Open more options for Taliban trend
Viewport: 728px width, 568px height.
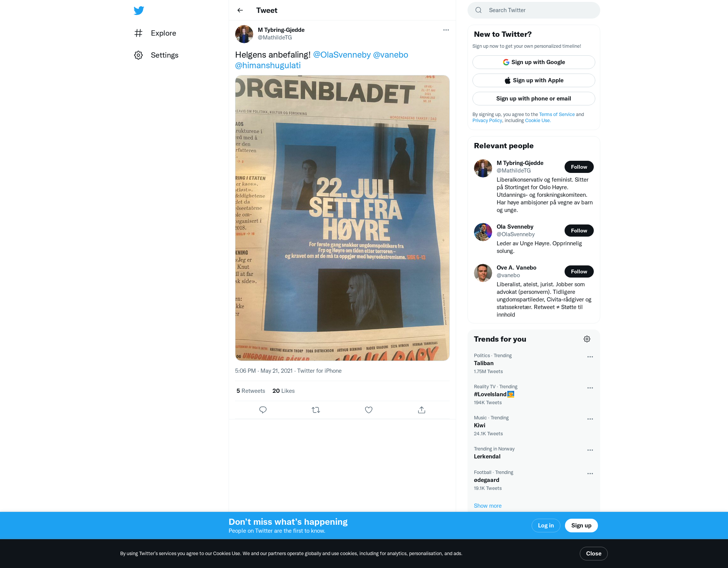click(590, 357)
